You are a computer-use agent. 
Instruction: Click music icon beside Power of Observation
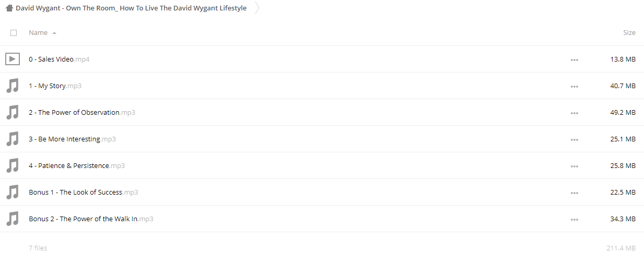click(x=13, y=112)
